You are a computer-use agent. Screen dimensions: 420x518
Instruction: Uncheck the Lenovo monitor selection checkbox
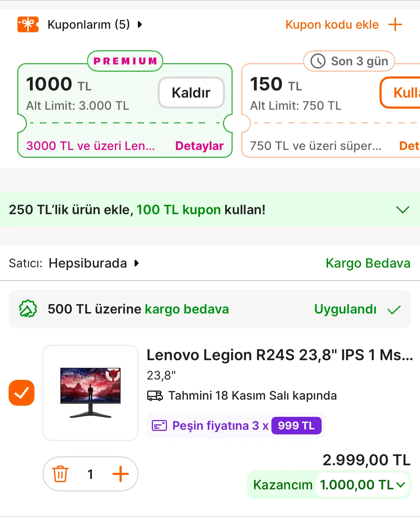tap(22, 393)
